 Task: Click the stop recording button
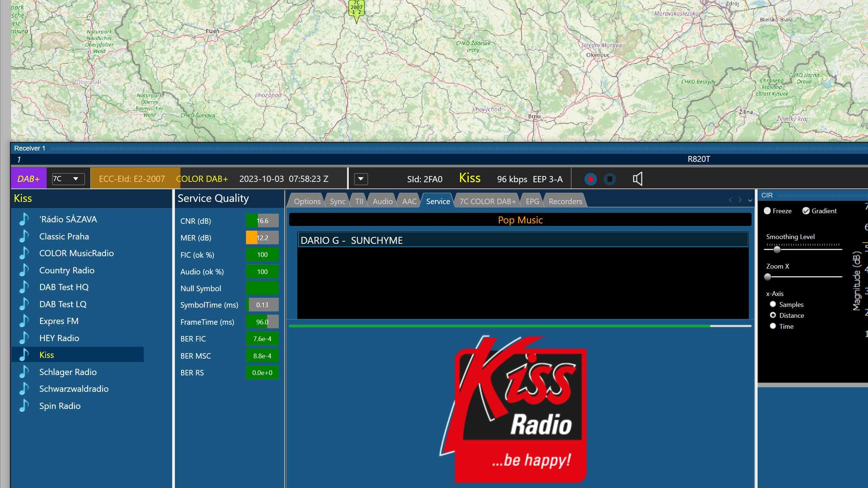(x=610, y=179)
